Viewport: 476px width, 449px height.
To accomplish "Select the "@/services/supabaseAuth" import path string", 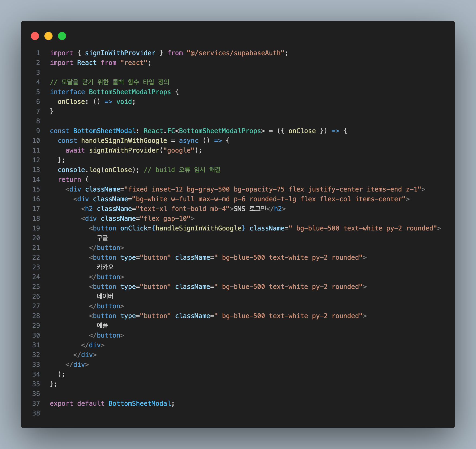I will [235, 53].
